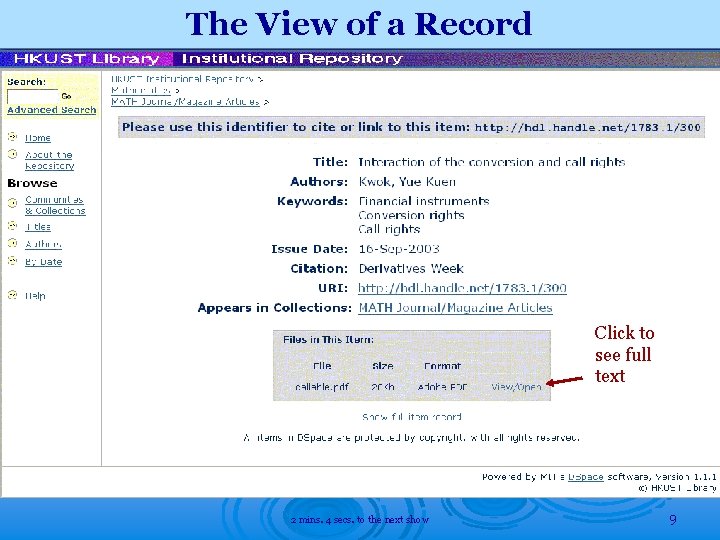Click the bullet icon beside Titles
Viewport: 720px width, 540px height.
pyautogui.click(x=12, y=225)
